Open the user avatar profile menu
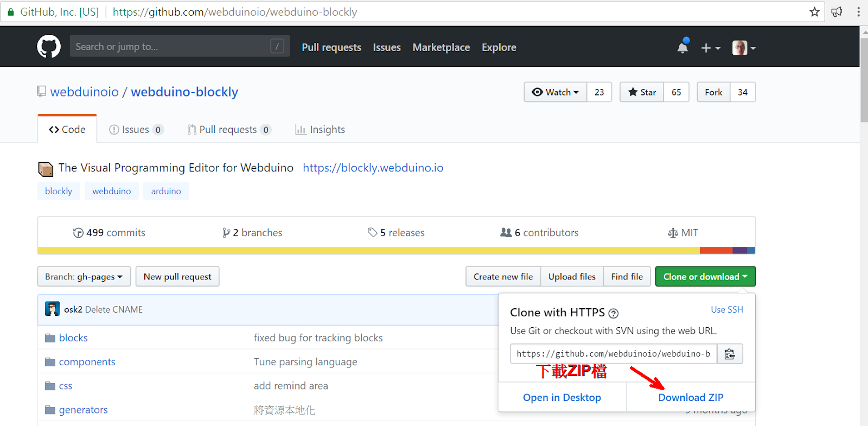The height and width of the screenshot is (426, 868). tap(744, 48)
